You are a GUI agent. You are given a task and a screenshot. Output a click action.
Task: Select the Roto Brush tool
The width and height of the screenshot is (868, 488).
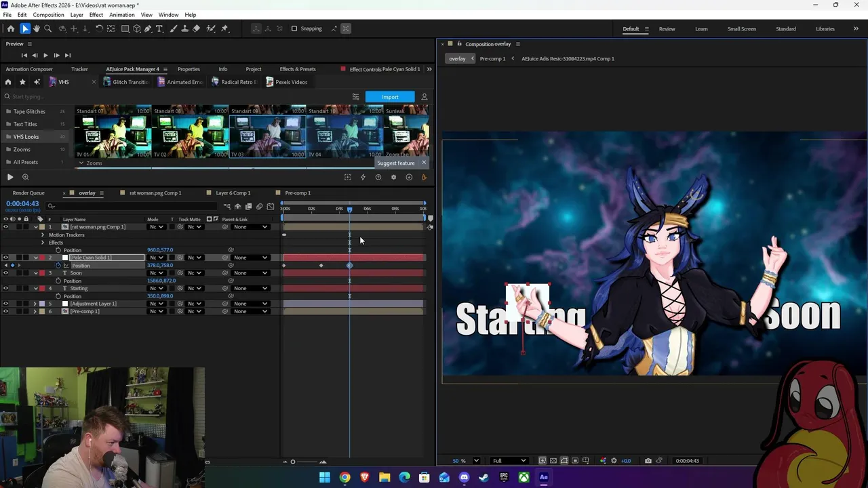click(x=211, y=28)
